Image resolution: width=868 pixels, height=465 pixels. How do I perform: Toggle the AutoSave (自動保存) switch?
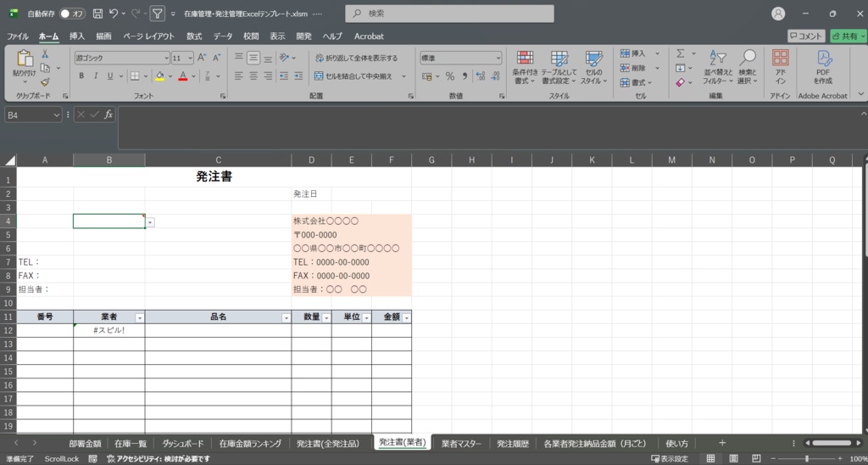coord(73,14)
